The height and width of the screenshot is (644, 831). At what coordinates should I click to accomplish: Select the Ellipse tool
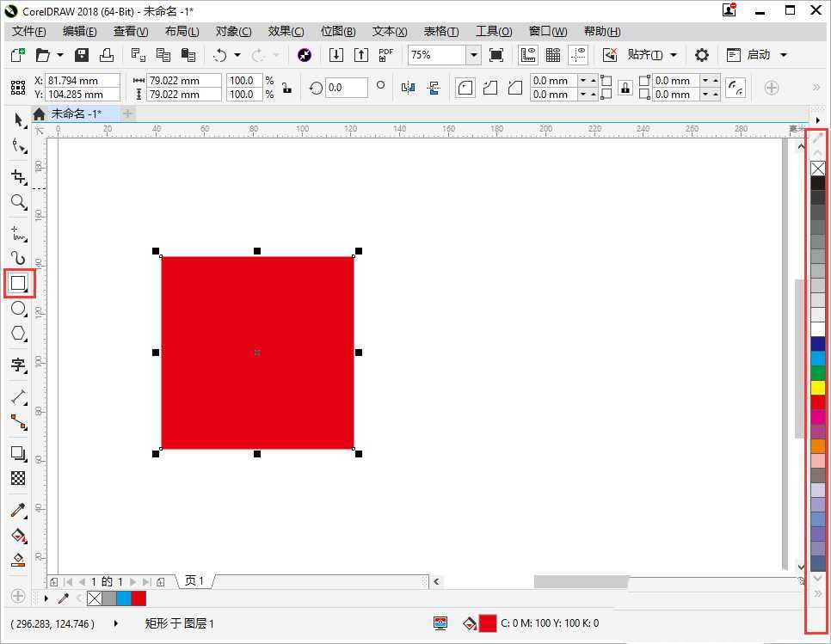coord(18,309)
